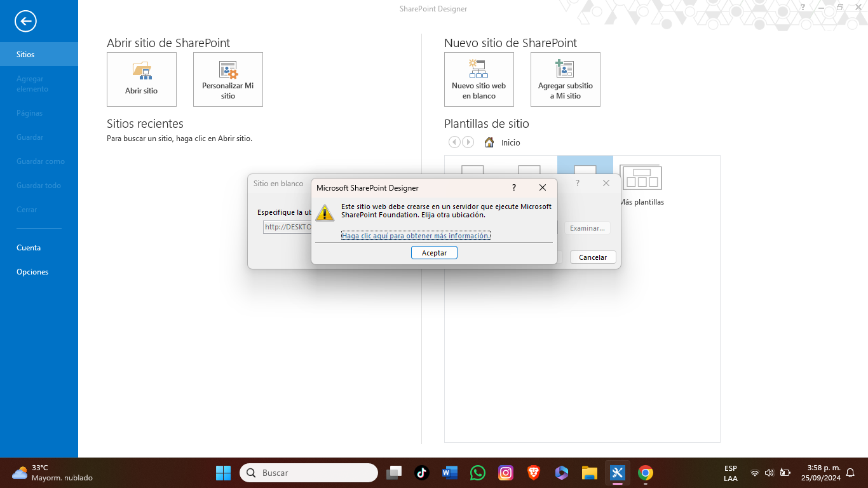This screenshot has width=868, height=488.
Task: Click the taskbar Buscar search box
Action: [309, 473]
